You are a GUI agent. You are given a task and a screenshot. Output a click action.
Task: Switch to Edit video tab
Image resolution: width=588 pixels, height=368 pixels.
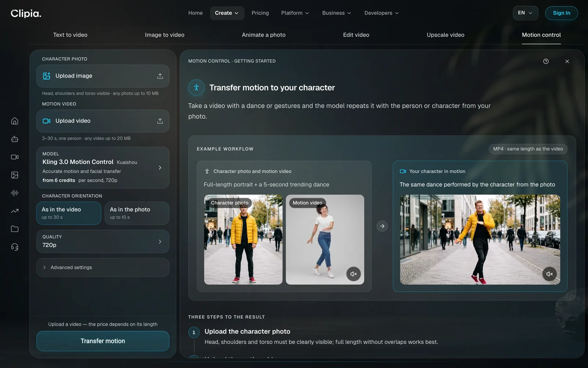point(356,35)
